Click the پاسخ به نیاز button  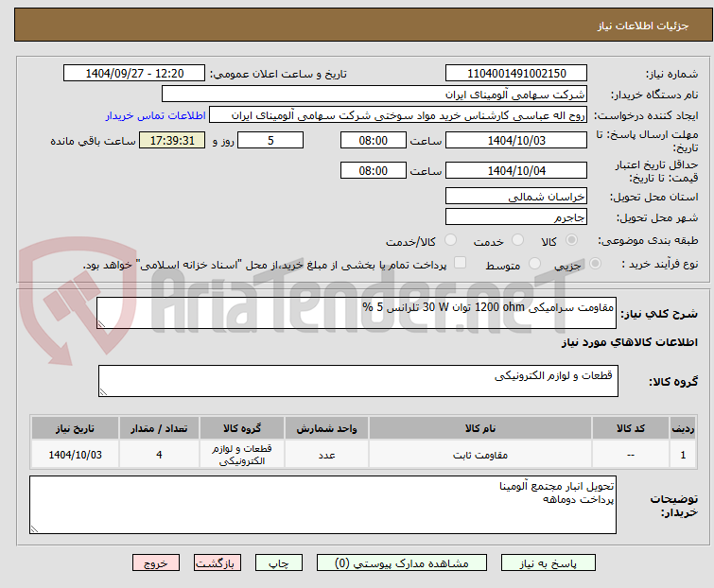(x=549, y=563)
